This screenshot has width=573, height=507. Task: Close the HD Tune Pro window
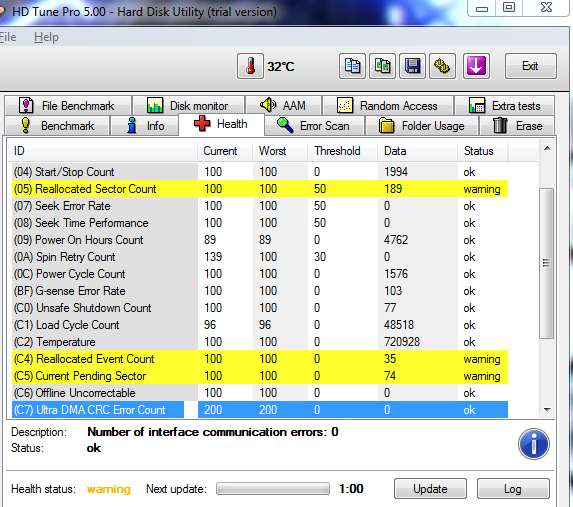click(x=546, y=8)
